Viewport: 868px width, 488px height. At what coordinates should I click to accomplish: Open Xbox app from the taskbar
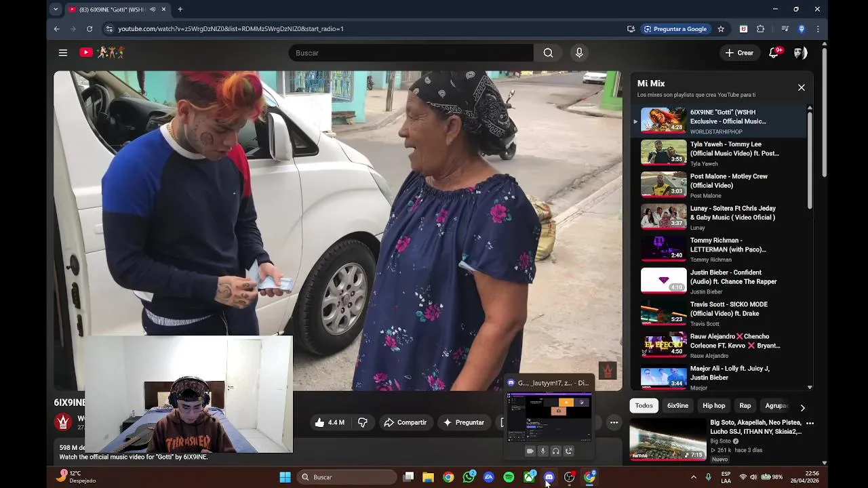point(529,477)
